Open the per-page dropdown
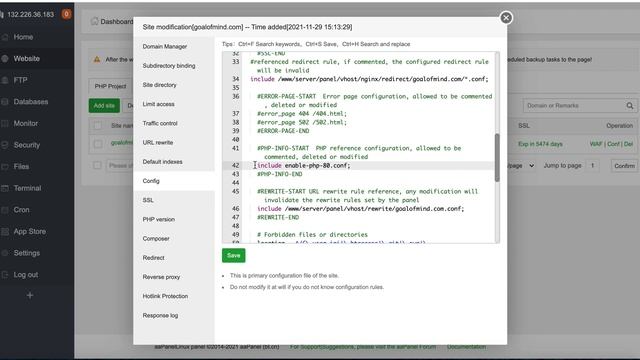Viewport: 640px width, 360px height. pyautogui.click(x=522, y=166)
